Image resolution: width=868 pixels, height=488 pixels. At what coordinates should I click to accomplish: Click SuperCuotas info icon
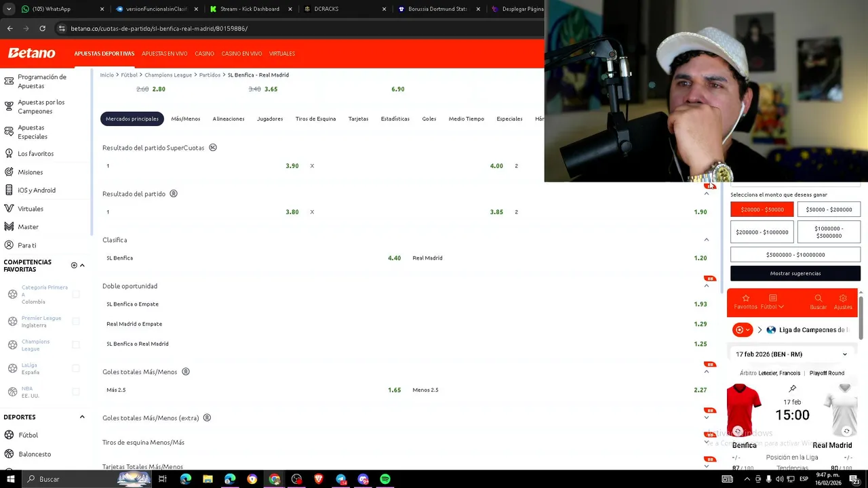tap(213, 147)
